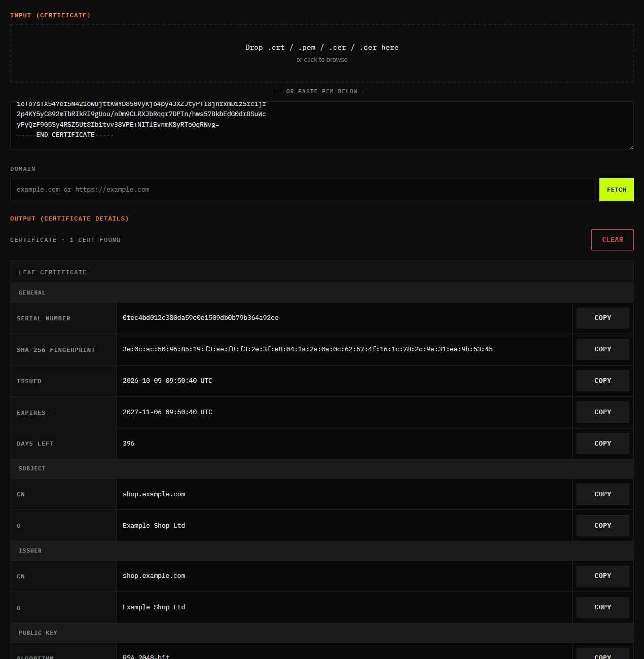Click the EXPIRES label
This screenshot has height=659, width=644.
click(x=31, y=413)
